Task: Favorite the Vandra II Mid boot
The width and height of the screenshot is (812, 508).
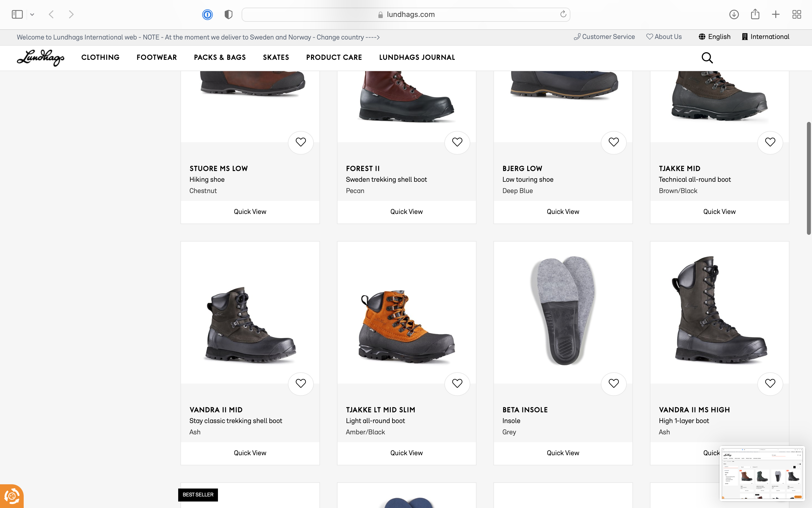Action: [301, 384]
